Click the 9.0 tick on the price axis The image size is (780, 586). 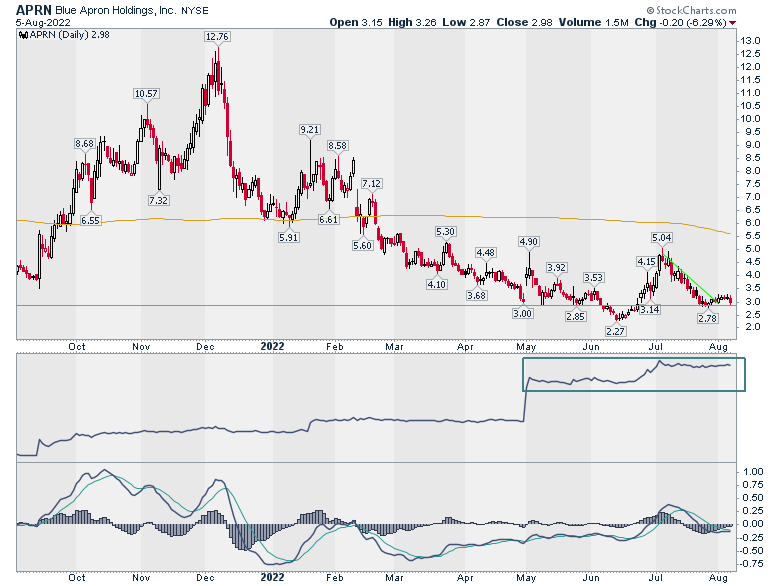[x=753, y=145]
